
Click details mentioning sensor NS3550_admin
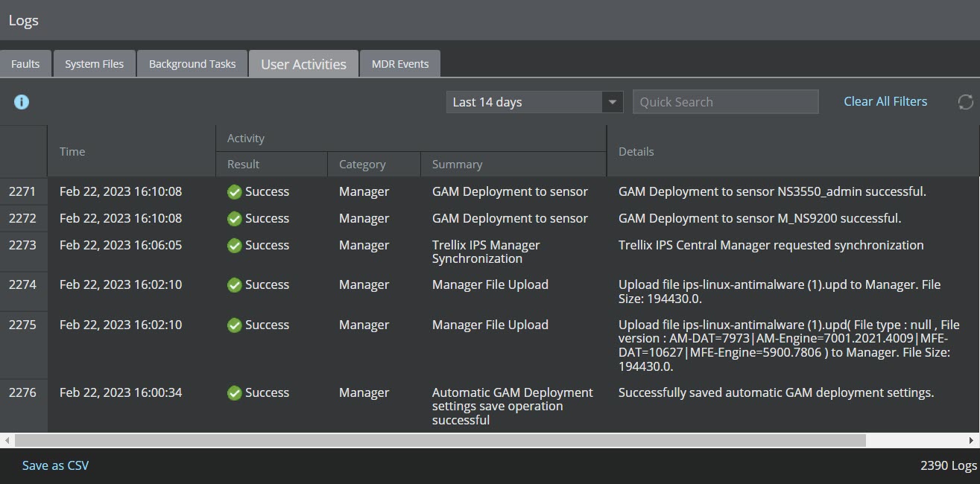[772, 191]
